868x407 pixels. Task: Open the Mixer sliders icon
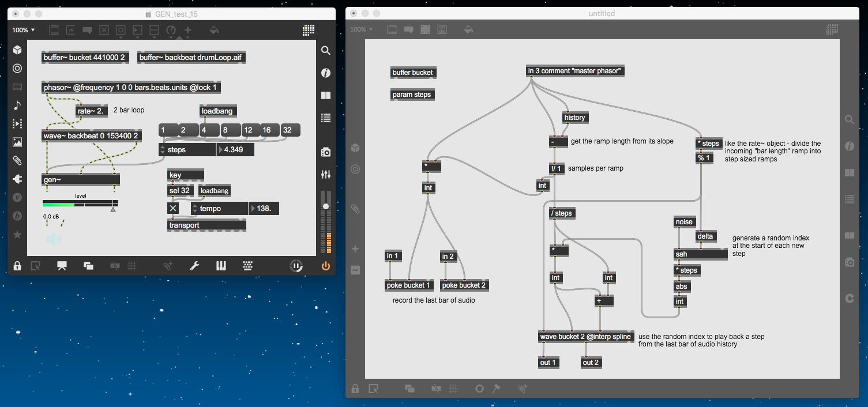pyautogui.click(x=326, y=174)
